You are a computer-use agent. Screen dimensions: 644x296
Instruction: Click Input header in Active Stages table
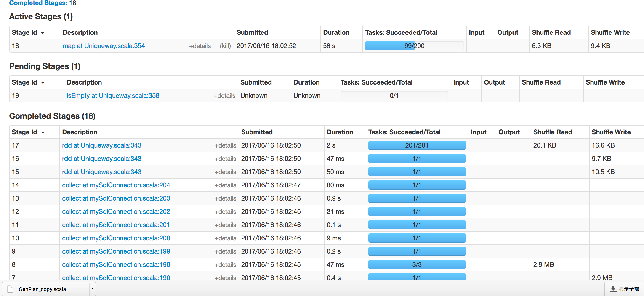[476, 32]
